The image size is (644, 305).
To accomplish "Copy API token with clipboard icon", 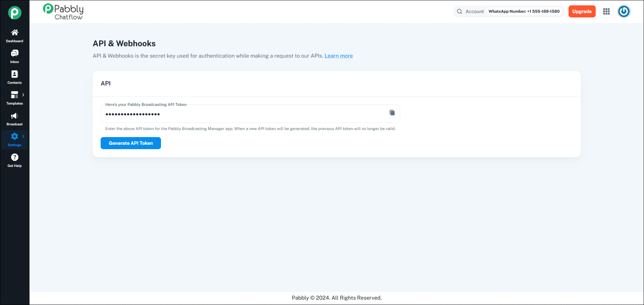I will (x=392, y=113).
